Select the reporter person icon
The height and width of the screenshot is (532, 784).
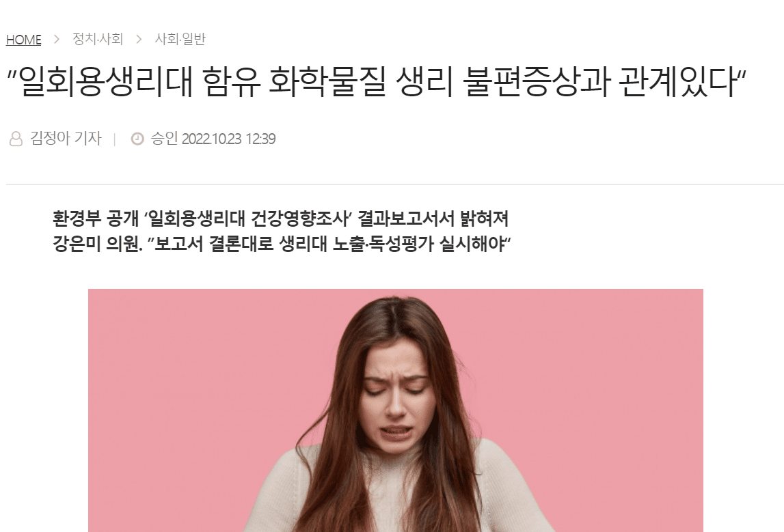point(16,139)
